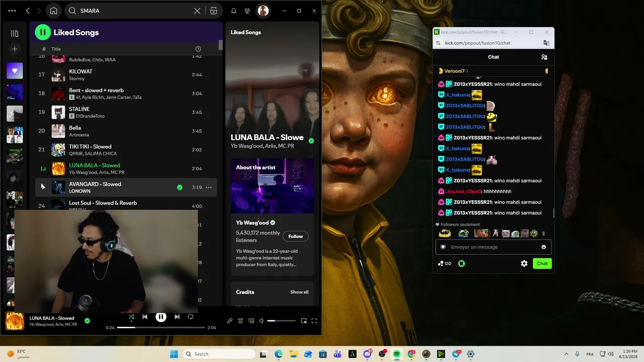The image size is (644, 362).
Task: Open Spotify from Windows taskbar
Action: [397, 354]
